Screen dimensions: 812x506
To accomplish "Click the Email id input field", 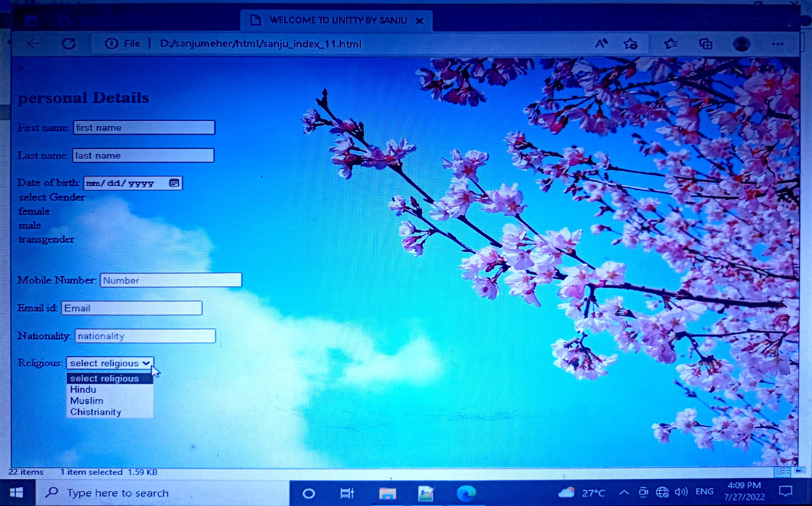I will pyautogui.click(x=131, y=308).
